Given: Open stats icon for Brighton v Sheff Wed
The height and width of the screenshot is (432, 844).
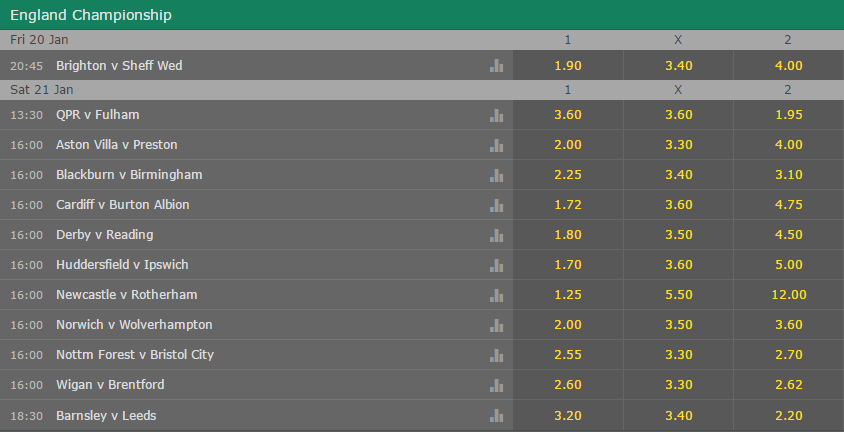Looking at the screenshot, I should (496, 66).
